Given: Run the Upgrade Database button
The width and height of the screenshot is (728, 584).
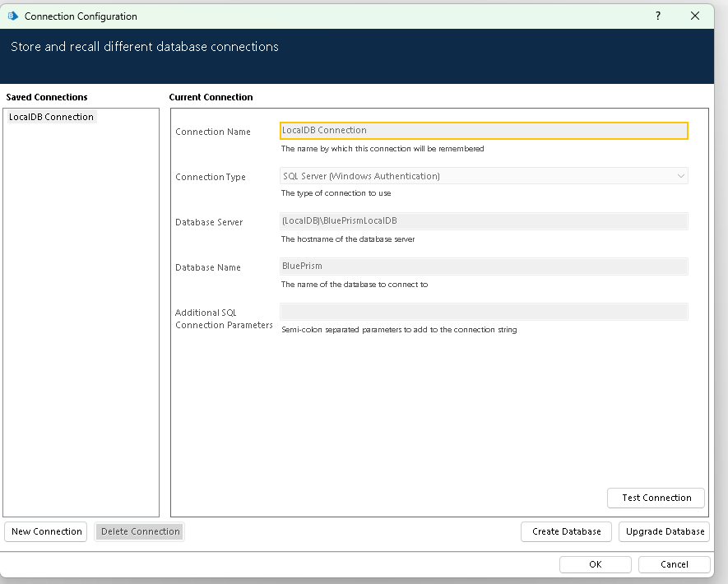Looking at the screenshot, I should click(665, 531).
